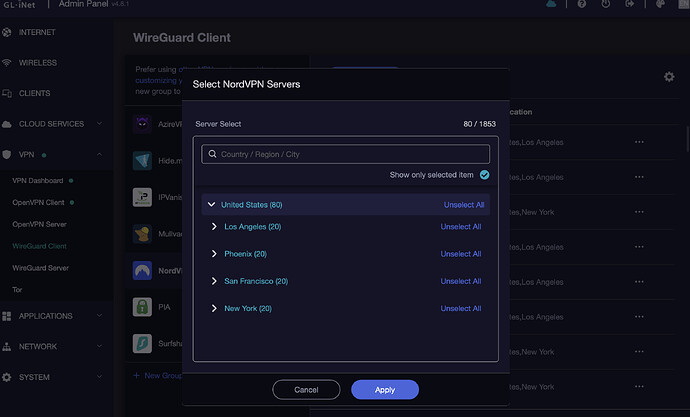690x417 pixels.
Task: Expand the Los Angeles (20) servers
Action: (215, 227)
